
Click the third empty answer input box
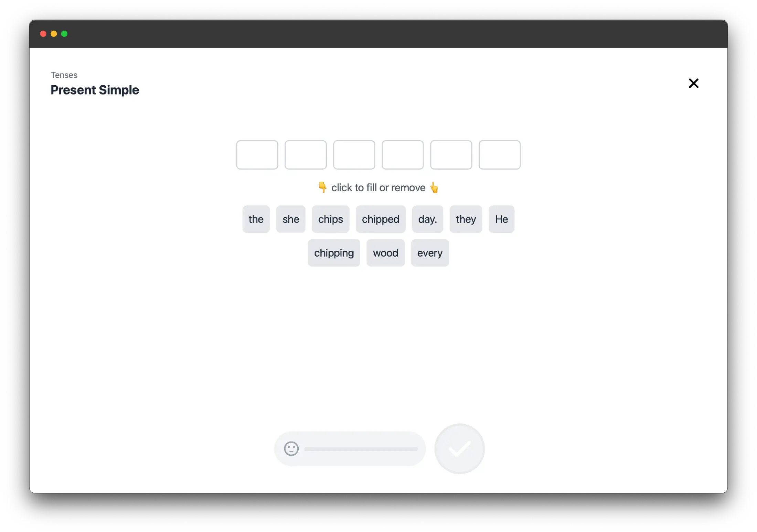pos(354,154)
